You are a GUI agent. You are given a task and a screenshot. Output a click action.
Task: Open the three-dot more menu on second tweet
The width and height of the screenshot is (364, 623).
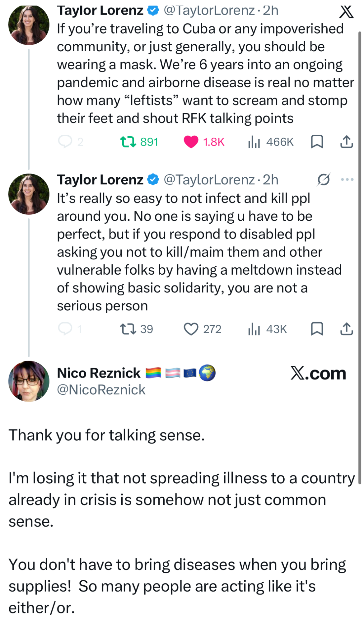(347, 180)
